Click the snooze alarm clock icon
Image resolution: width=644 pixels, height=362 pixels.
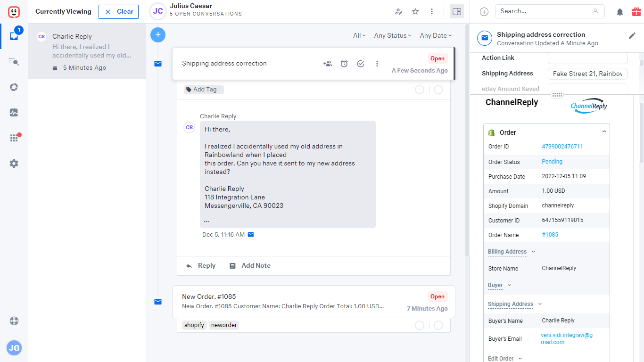click(x=344, y=64)
